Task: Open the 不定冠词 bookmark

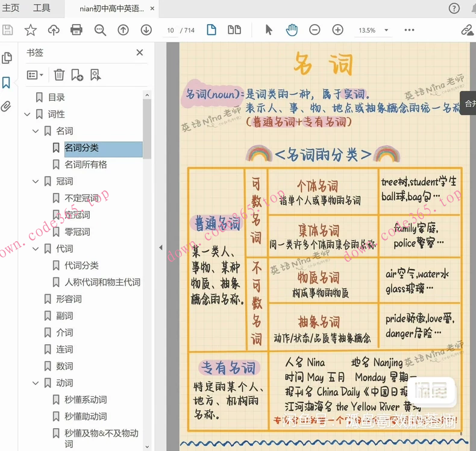Action: pos(82,198)
